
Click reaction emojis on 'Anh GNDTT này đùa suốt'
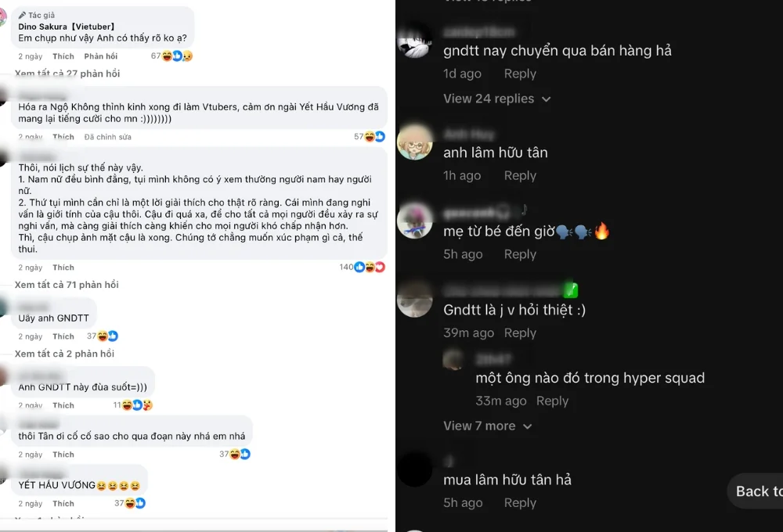pyautogui.click(x=137, y=405)
